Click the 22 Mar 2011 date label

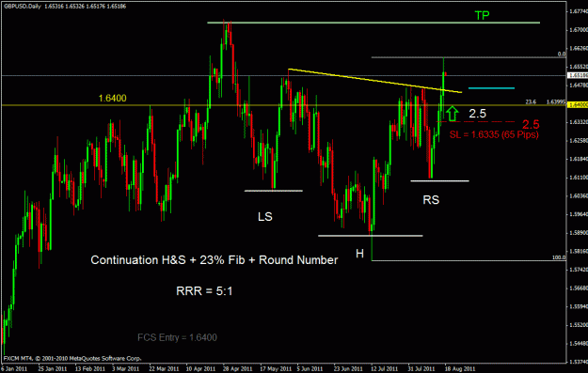[x=165, y=369]
